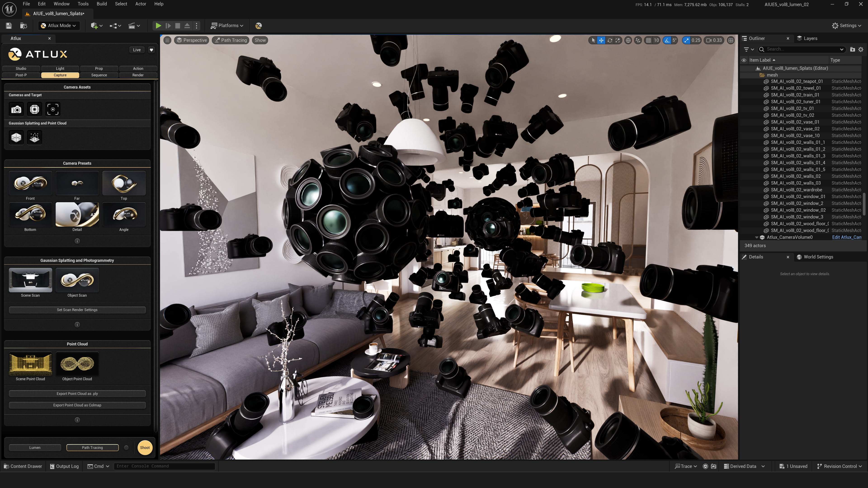Select the Gaussian Splatting cube icon

pos(16,137)
